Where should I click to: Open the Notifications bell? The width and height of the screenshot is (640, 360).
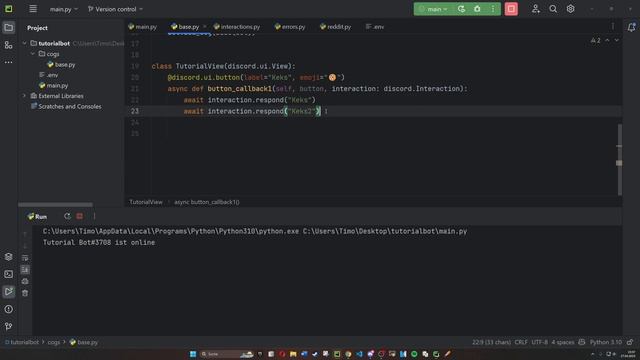click(x=631, y=27)
